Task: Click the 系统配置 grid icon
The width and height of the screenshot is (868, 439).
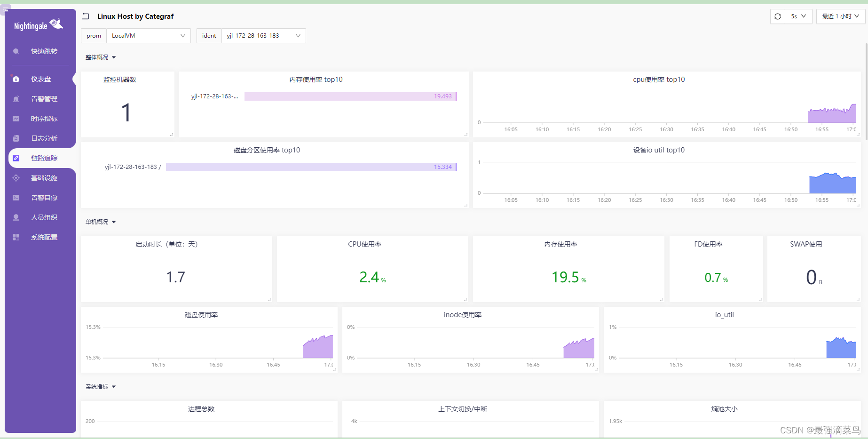Action: (x=16, y=237)
